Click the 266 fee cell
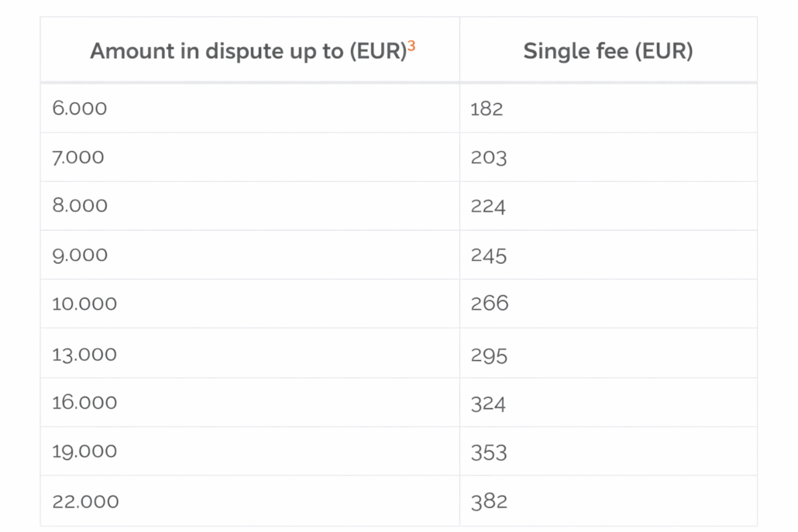The image size is (798, 532). [489, 304]
